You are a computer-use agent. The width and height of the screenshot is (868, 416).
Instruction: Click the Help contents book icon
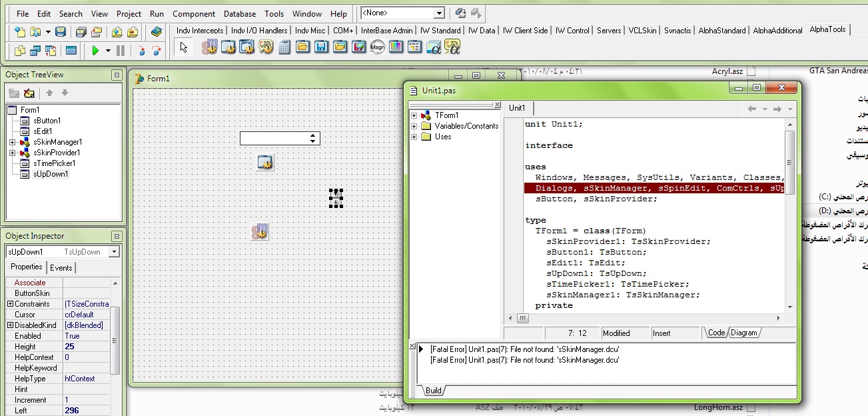tap(157, 31)
